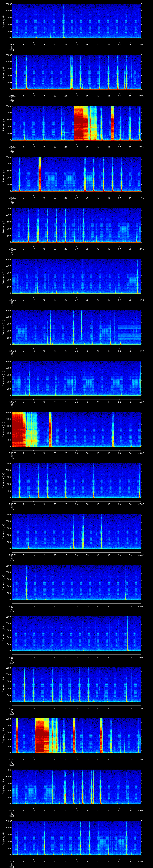Select the spectrogram panel beginning at 19:48:00

(76, 582)
